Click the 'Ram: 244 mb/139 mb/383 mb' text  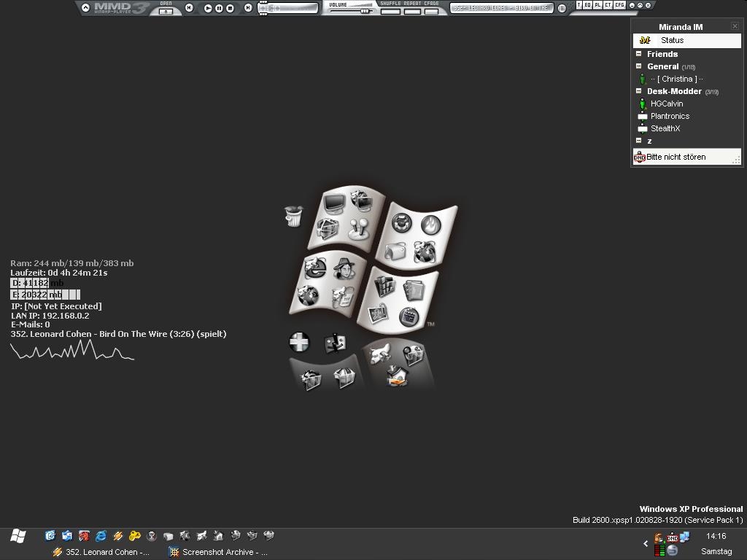click(72, 263)
